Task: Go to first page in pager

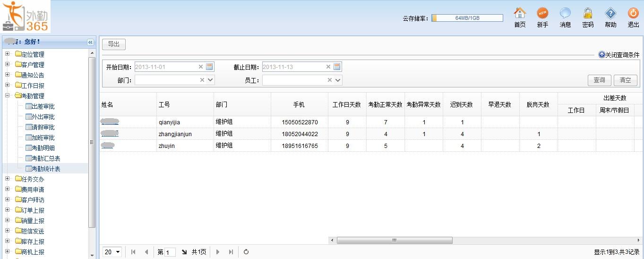Action: click(133, 252)
